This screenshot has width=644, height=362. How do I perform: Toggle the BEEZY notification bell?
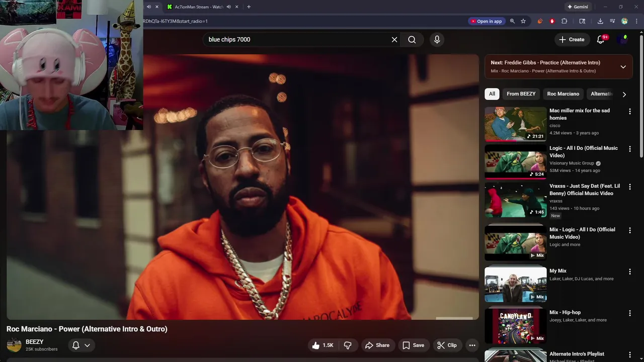pos(76,345)
